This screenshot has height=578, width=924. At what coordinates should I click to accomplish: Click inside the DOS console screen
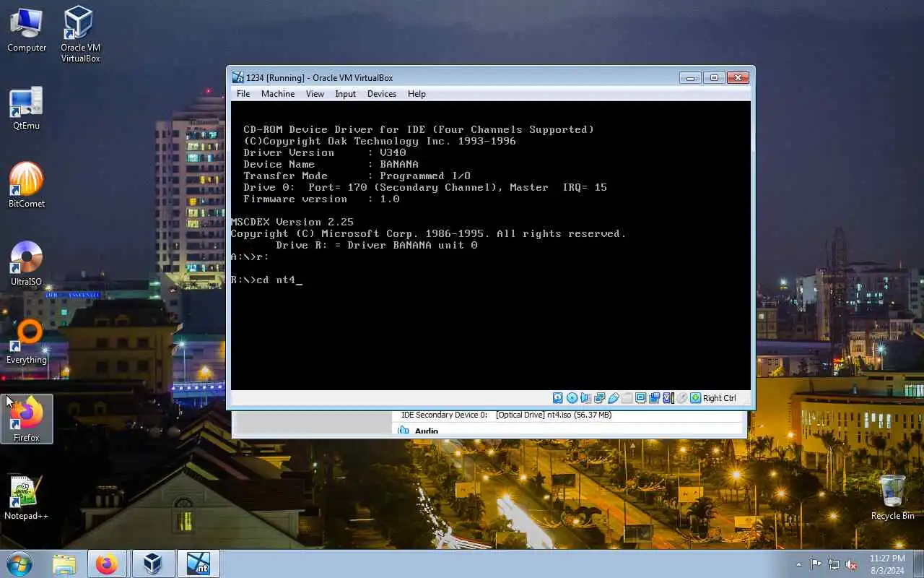coord(491,246)
